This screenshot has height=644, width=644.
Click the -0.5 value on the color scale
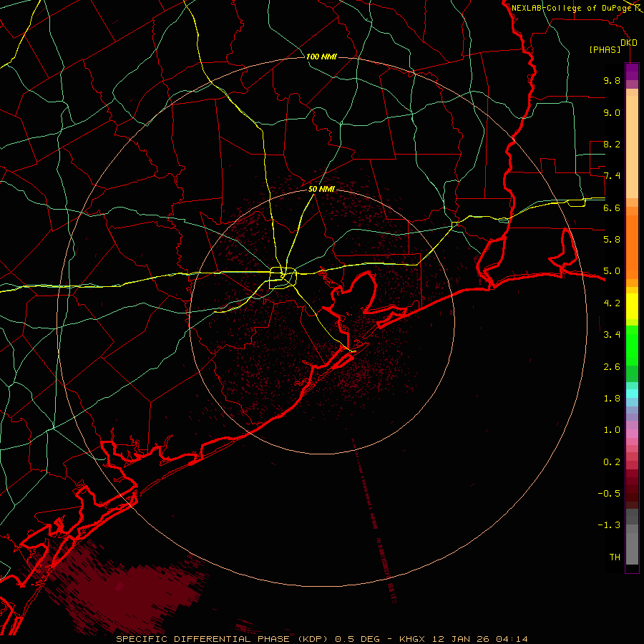tap(609, 494)
